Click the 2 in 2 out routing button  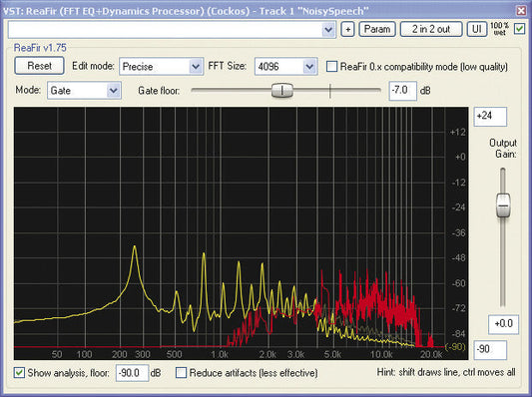point(431,30)
